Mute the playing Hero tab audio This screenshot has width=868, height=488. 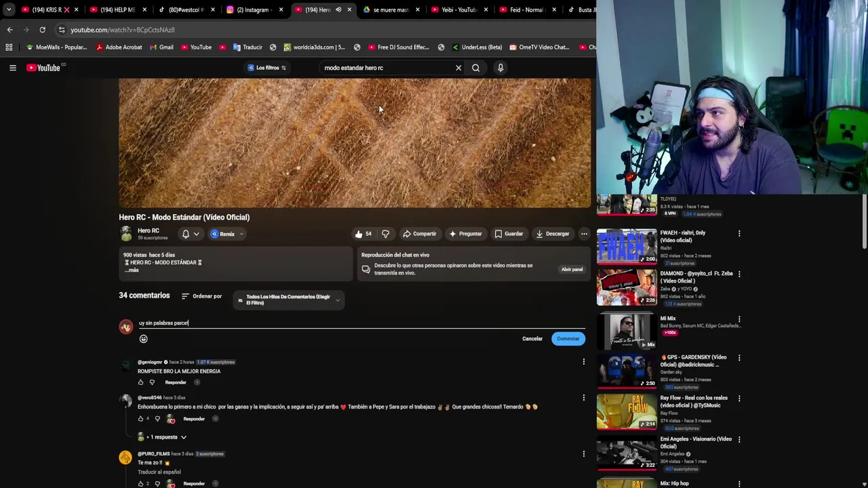[x=338, y=9]
